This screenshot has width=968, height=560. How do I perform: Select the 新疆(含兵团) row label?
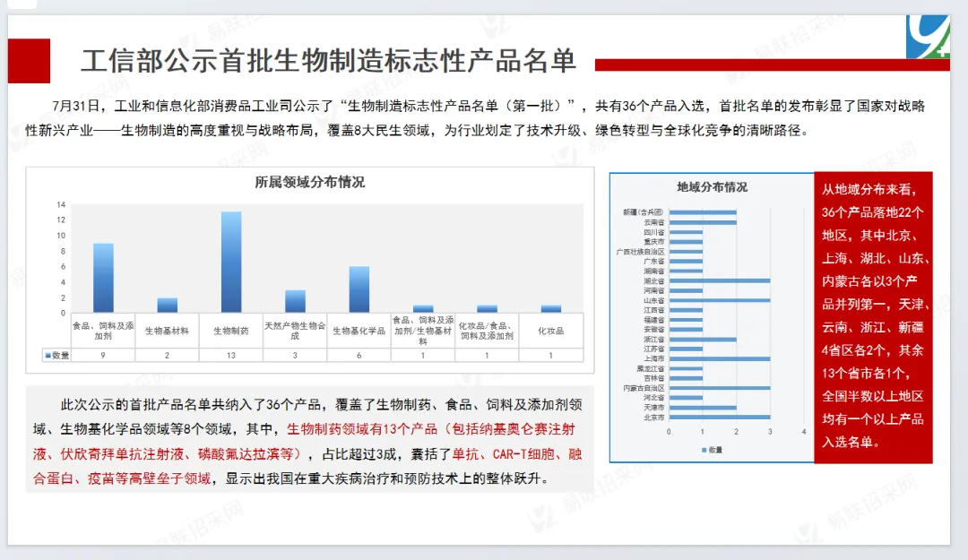[x=643, y=211]
